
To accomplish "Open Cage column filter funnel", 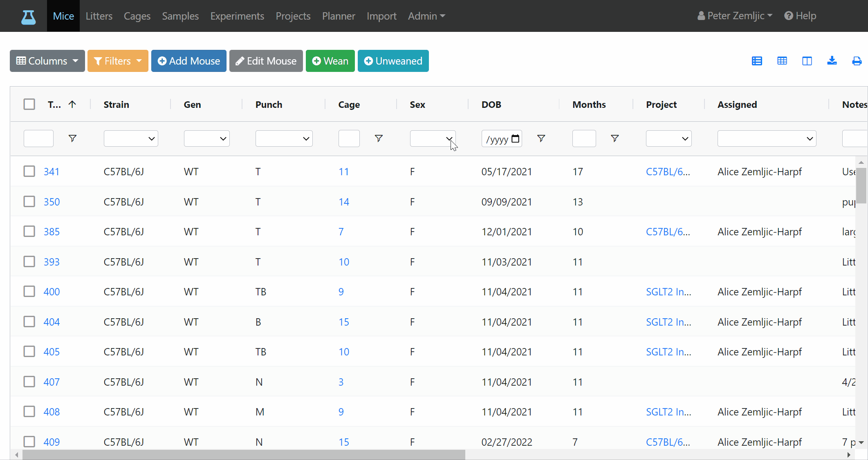I will click(379, 138).
